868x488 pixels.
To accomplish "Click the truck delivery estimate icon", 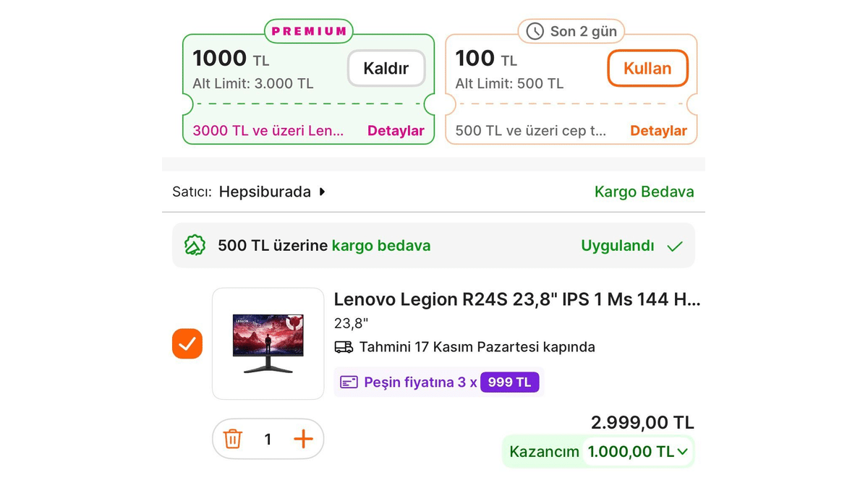I will point(346,347).
